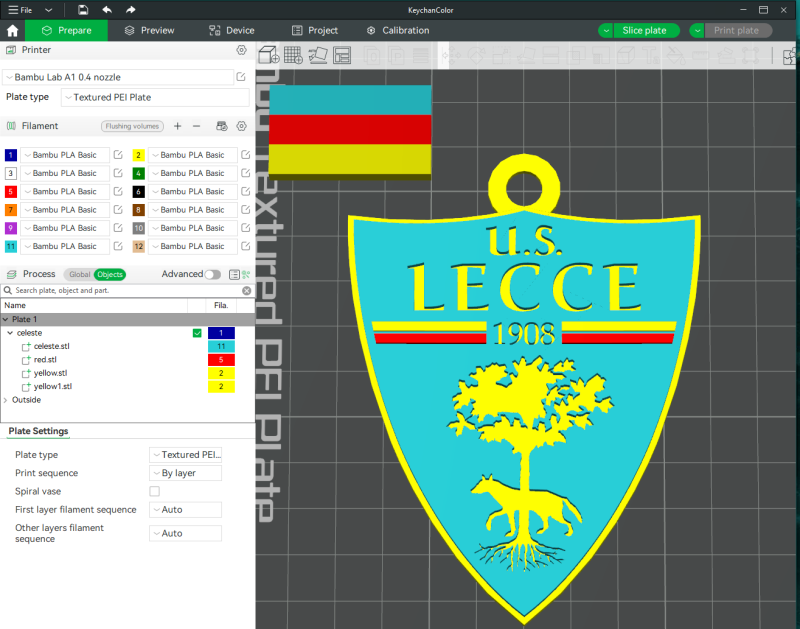This screenshot has width=800, height=629.
Task: Collapse the celeste object node
Action: (10, 333)
